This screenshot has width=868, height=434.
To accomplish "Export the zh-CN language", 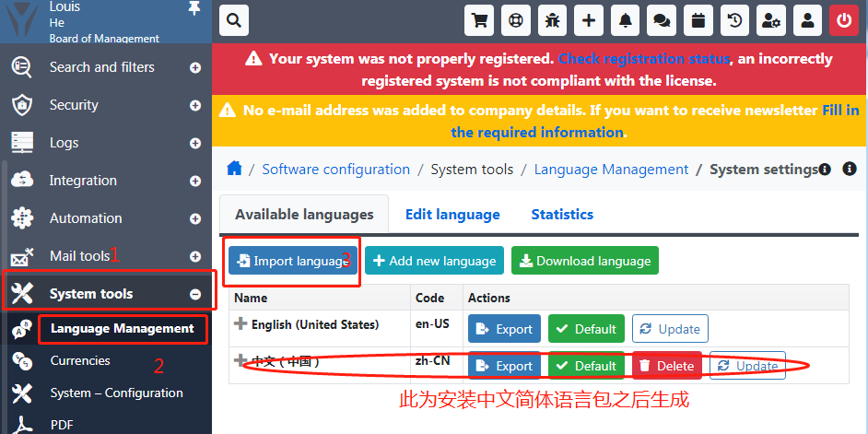I will point(504,366).
